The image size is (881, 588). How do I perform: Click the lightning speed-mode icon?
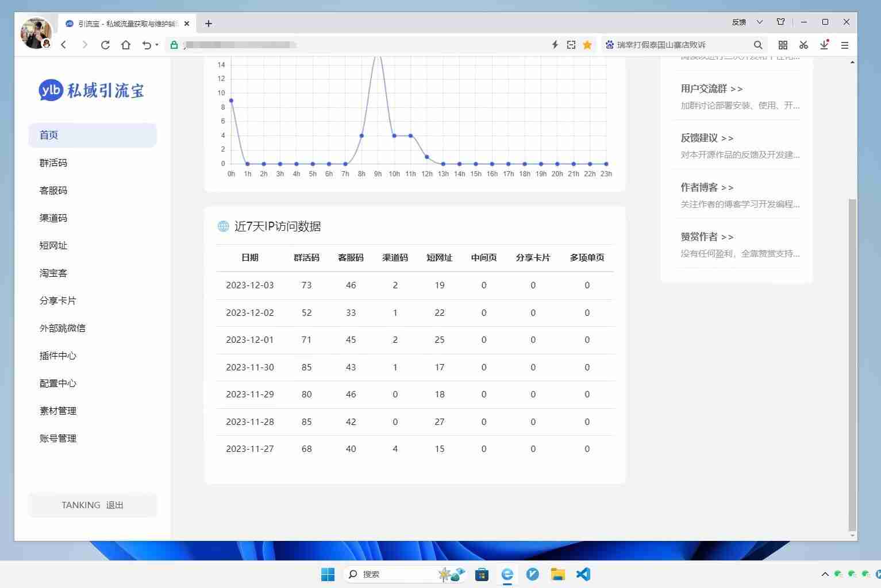tap(555, 45)
